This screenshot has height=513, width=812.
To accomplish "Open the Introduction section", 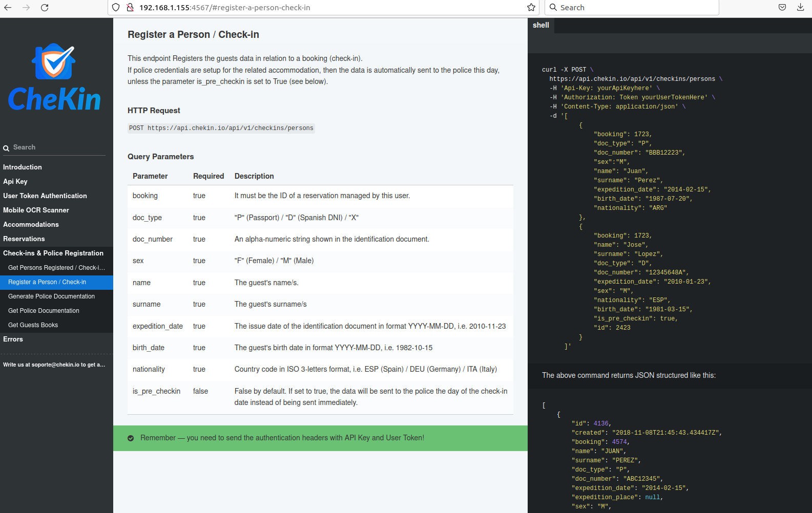I will click(23, 167).
